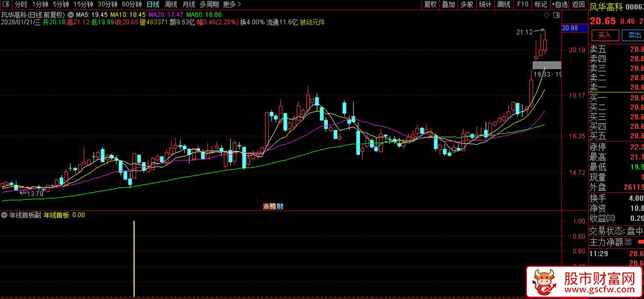Switch to the 分时 chart view
The image size is (644, 299).
[21, 5]
